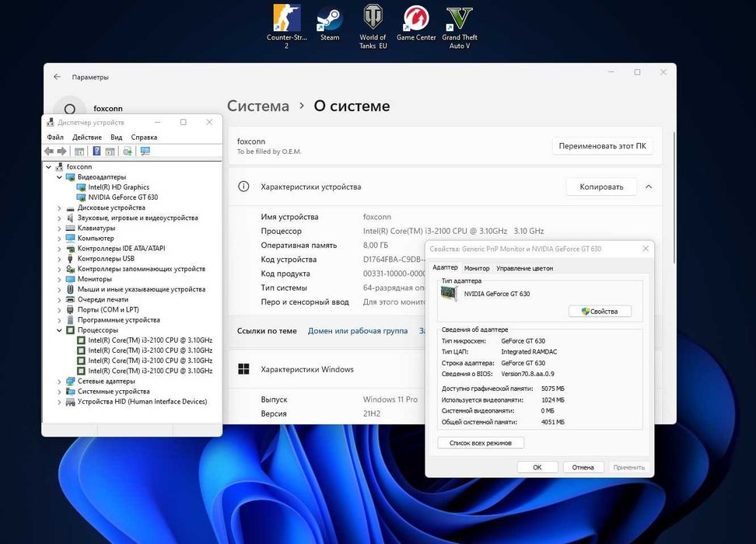Select the Программные устройства tree row
This screenshot has height=544, width=756.
[118, 320]
